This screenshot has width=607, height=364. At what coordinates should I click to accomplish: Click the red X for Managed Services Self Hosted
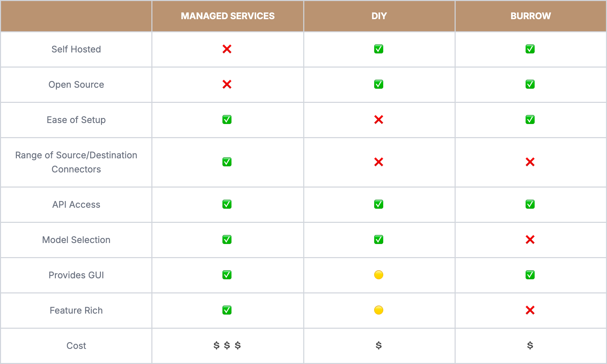(x=227, y=49)
